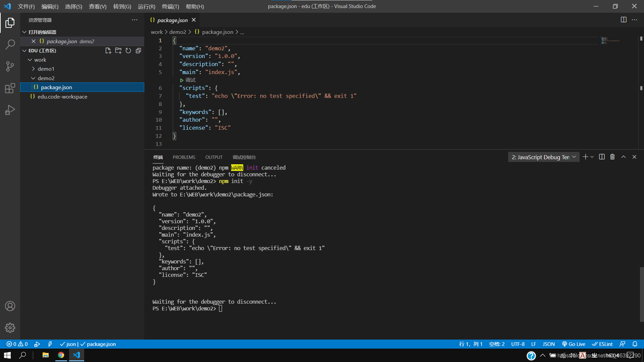Split the terminal pane

(x=602, y=157)
